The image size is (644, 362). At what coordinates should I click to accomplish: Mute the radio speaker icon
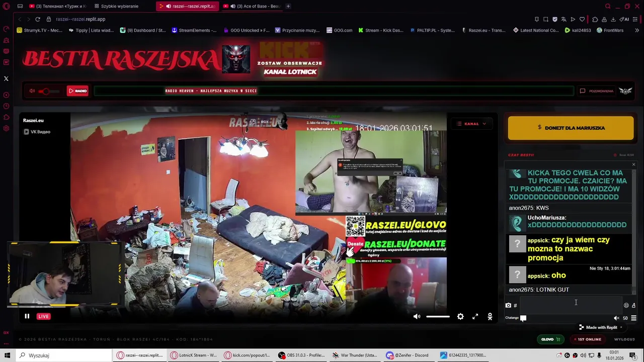click(32, 91)
